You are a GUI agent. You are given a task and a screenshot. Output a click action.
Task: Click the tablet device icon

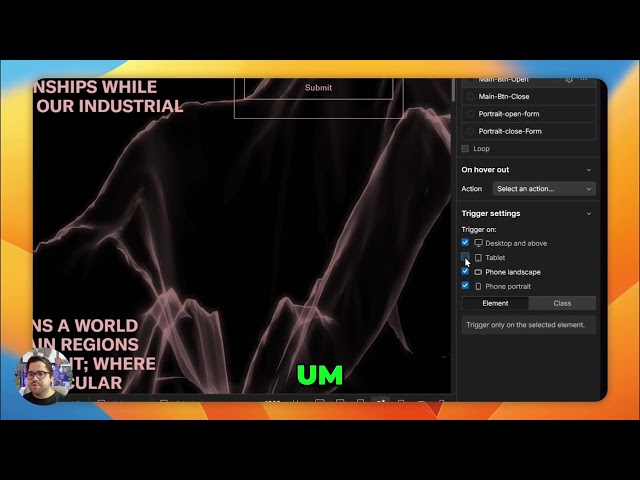(x=478, y=258)
